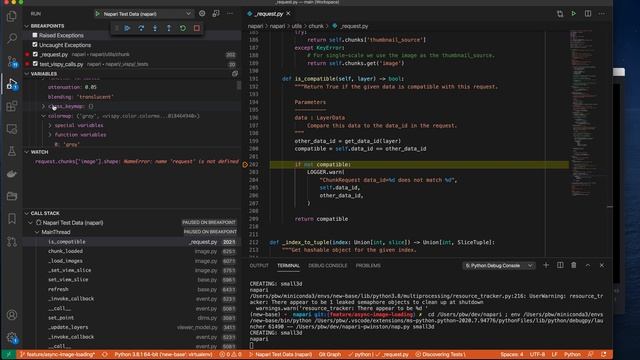Image resolution: width=640 pixels, height=360 pixels.
Task: Step Into in the debug toolbar
Action: click(155, 28)
